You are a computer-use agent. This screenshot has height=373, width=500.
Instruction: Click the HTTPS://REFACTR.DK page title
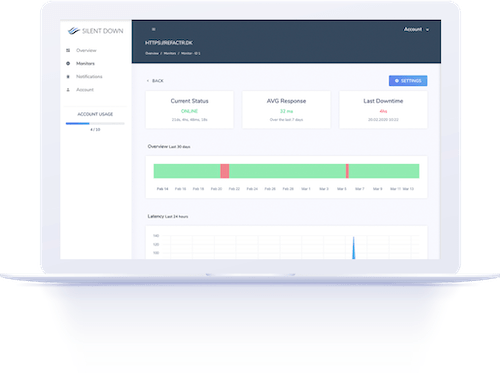pyautogui.click(x=169, y=43)
